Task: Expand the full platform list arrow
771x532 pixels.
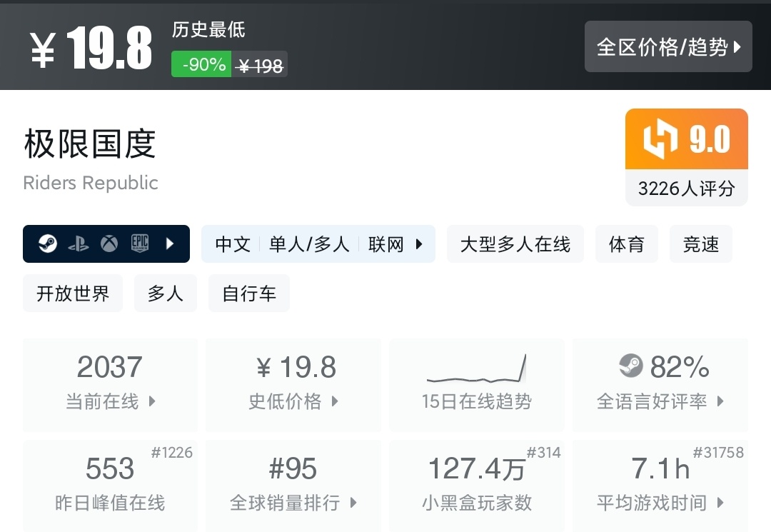Action: click(x=170, y=244)
